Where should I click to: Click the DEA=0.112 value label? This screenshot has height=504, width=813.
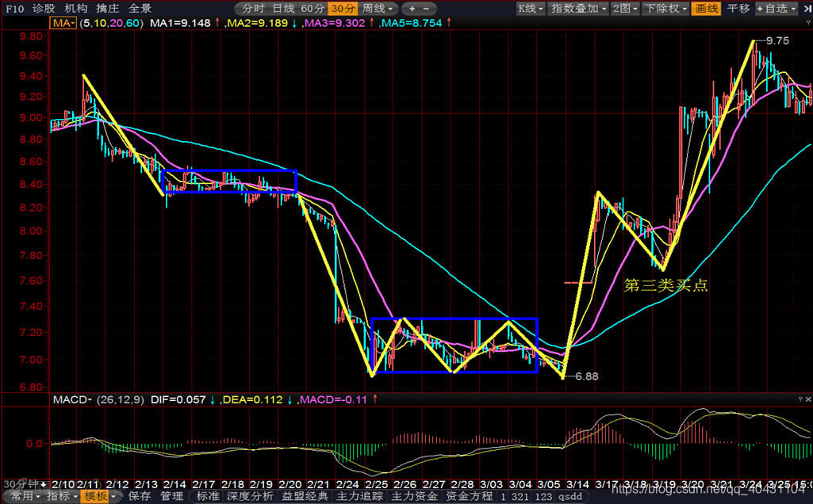point(252,400)
